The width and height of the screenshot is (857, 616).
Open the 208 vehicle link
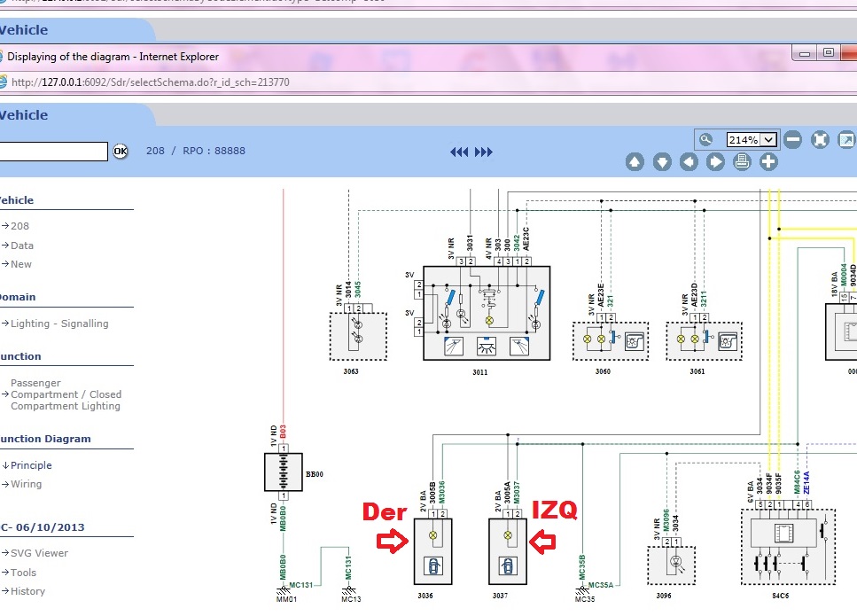click(x=19, y=226)
